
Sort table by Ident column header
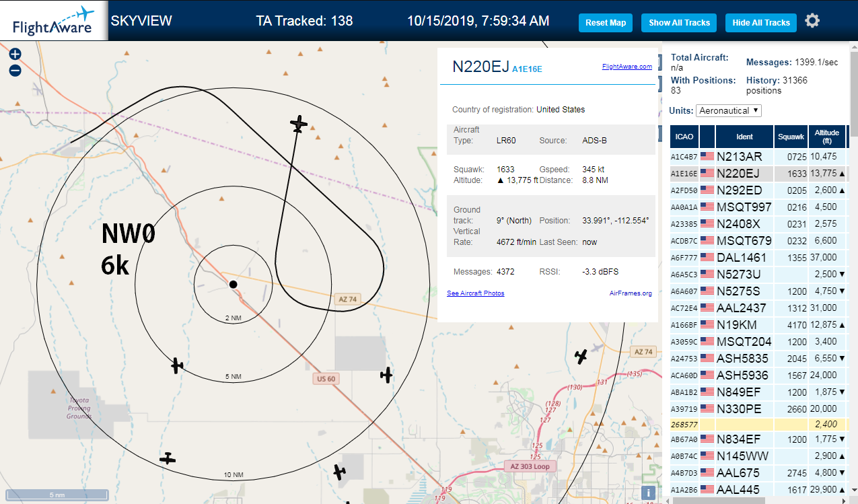click(744, 137)
